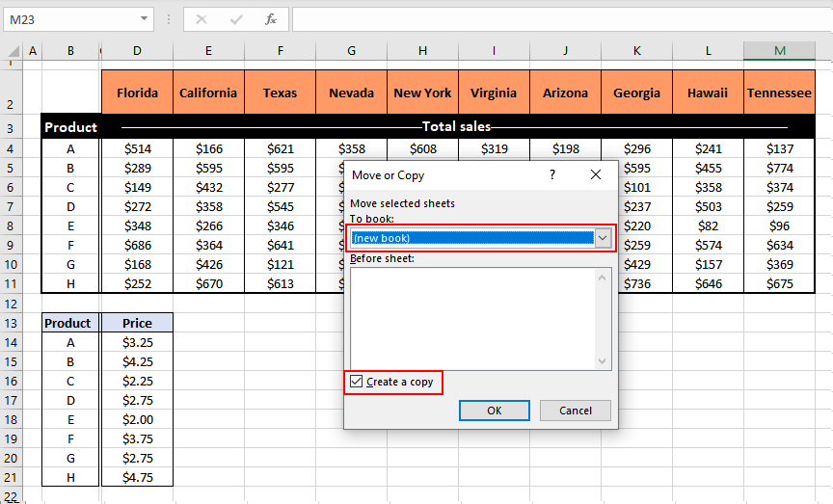This screenshot has height=504, width=833.
Task: Click the Georgia header cell
Action: [636, 93]
